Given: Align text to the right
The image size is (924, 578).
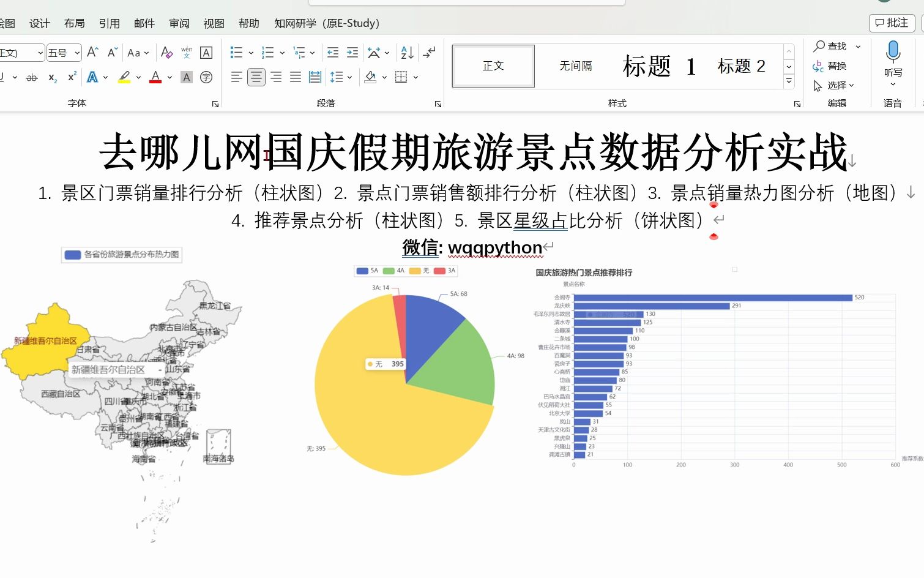Looking at the screenshot, I should pos(276,77).
